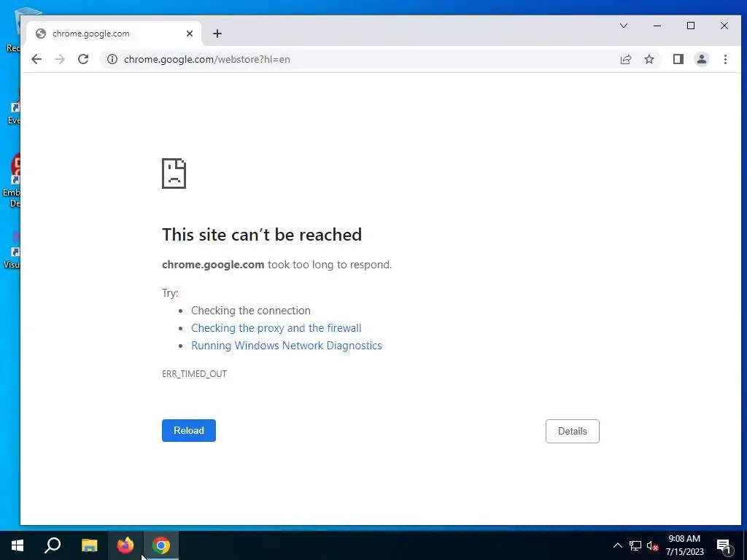Reload page using toolbar refresh icon
The width and height of the screenshot is (747, 560).
pos(83,59)
